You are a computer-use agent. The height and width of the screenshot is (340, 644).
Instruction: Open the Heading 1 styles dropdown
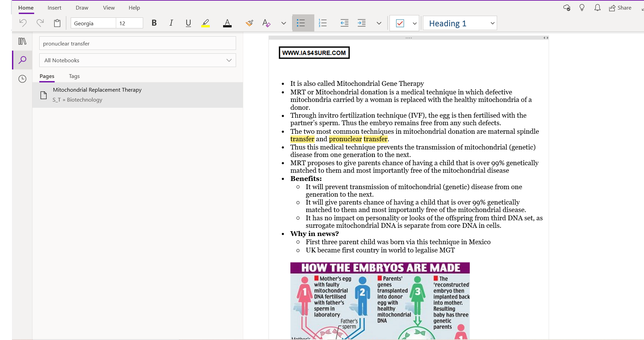pyautogui.click(x=492, y=23)
